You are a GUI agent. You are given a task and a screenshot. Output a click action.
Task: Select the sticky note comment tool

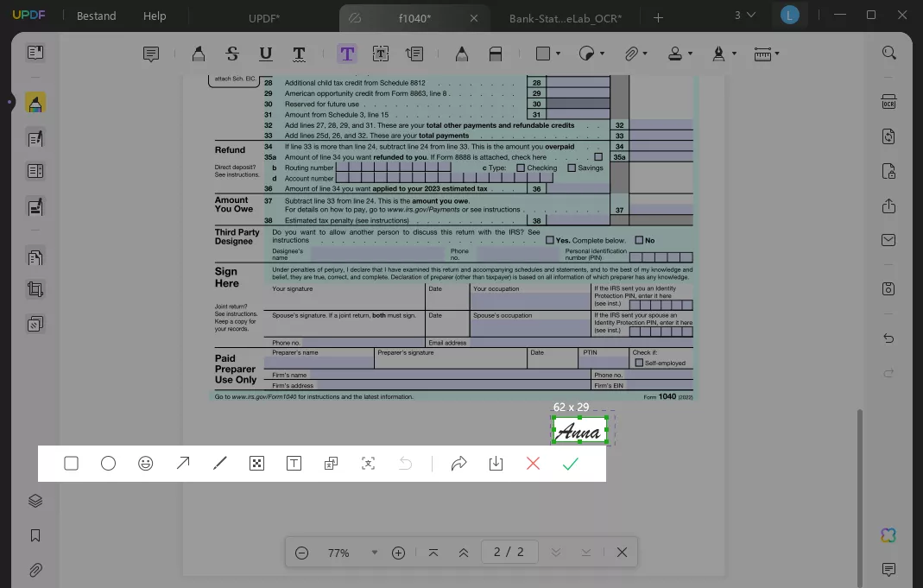[x=151, y=54]
